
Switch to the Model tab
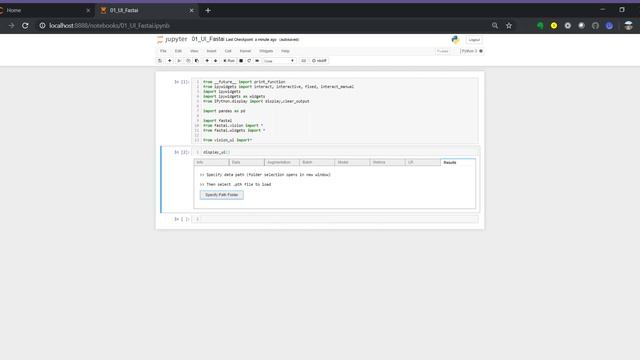coord(352,162)
